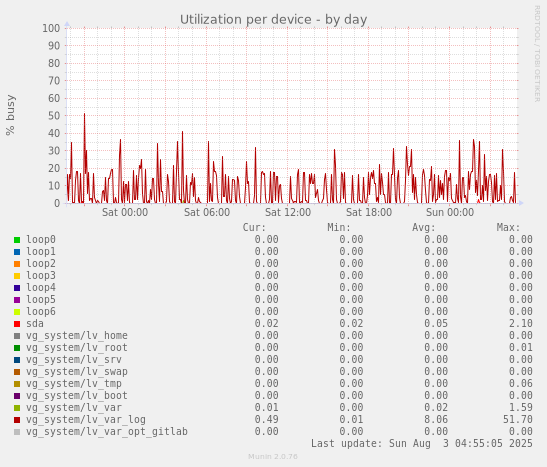Click the lv_var_log dark red swatch
Viewport: 547px width, 467px height.
tap(17, 420)
